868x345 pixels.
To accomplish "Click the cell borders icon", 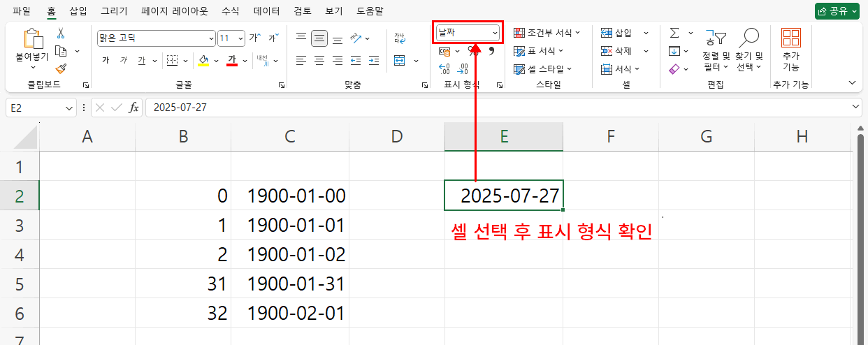I will (x=173, y=60).
